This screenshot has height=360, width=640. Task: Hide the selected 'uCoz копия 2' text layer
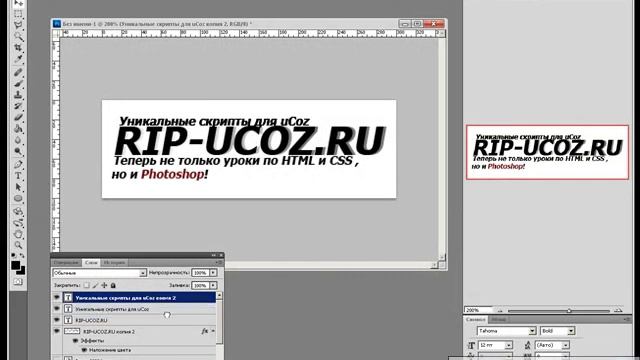(57, 298)
